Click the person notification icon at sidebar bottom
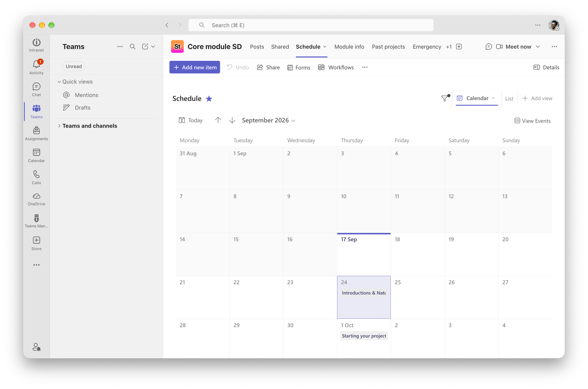This screenshot has width=588, height=389. click(36, 347)
